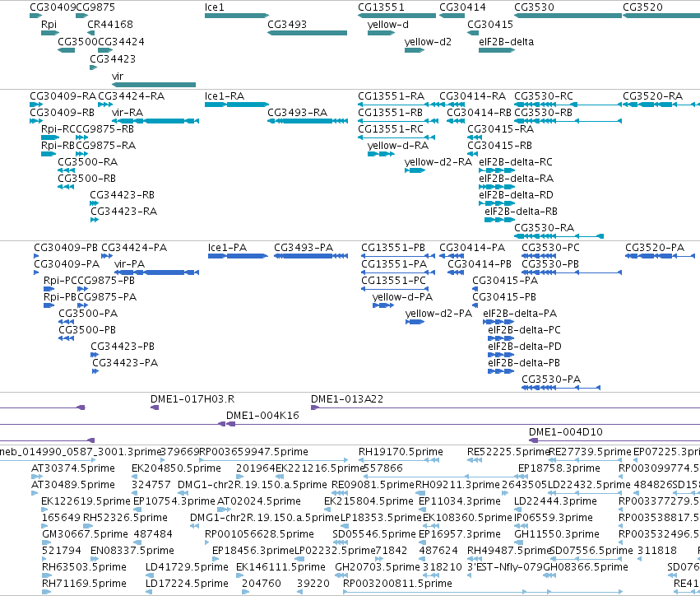The image size is (700, 596).
Task: Click protein CG3530-PA
Action: [x=561, y=388]
